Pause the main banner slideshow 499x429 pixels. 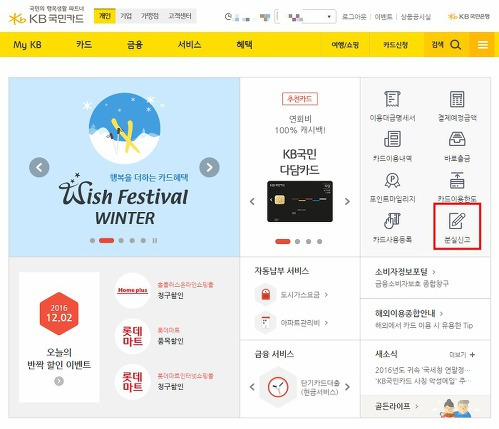[155, 240]
